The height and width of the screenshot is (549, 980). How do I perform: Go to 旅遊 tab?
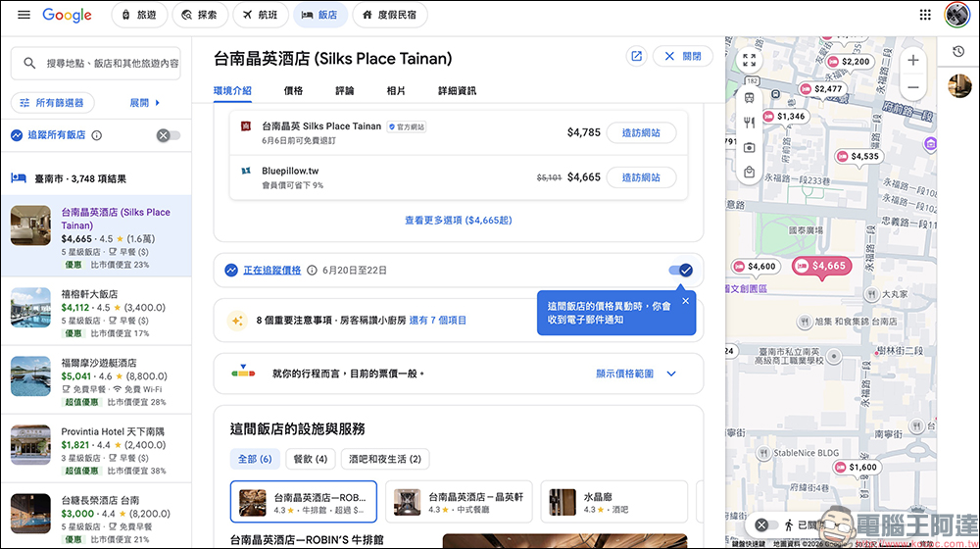[x=139, y=15]
